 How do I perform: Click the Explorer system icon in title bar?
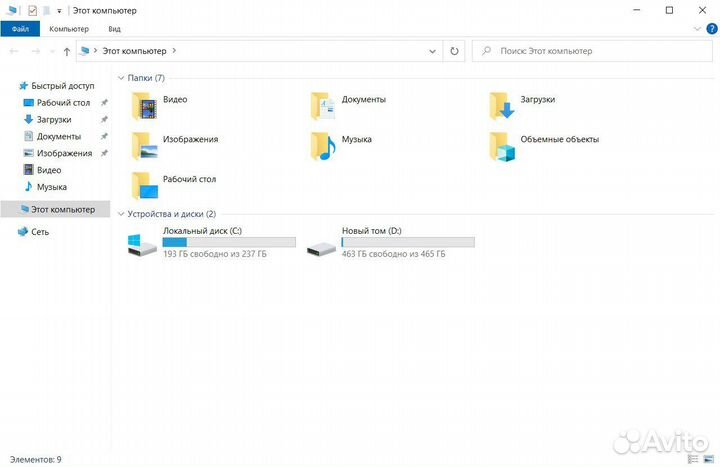tap(11, 10)
